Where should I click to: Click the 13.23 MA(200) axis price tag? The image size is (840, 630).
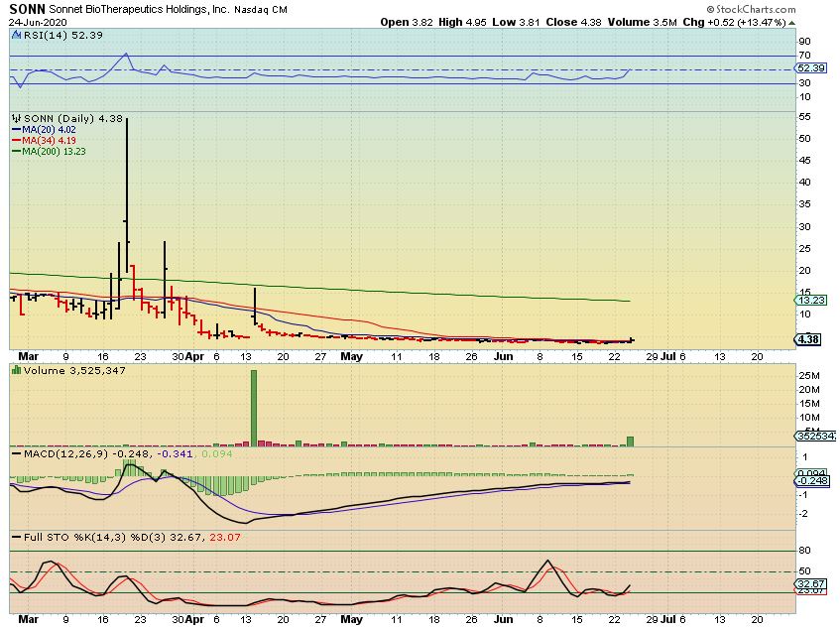[x=810, y=301]
